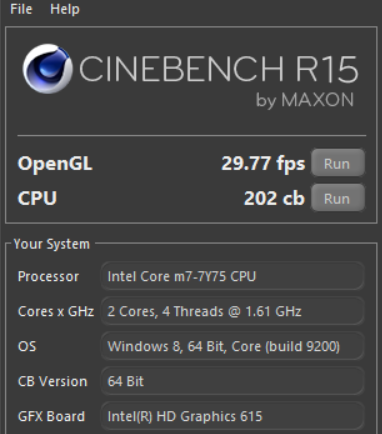Screen dimensions: 382x434
Task: Click the Cinebench sphere logo icon
Action: click(x=48, y=69)
